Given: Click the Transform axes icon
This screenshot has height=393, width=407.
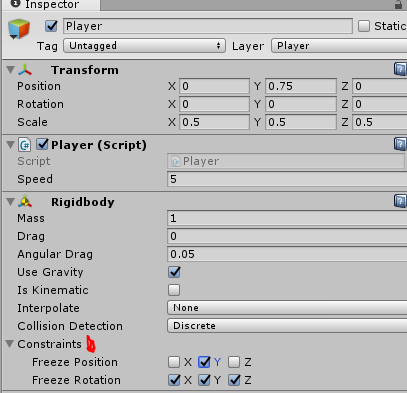Looking at the screenshot, I should pyautogui.click(x=25, y=70).
